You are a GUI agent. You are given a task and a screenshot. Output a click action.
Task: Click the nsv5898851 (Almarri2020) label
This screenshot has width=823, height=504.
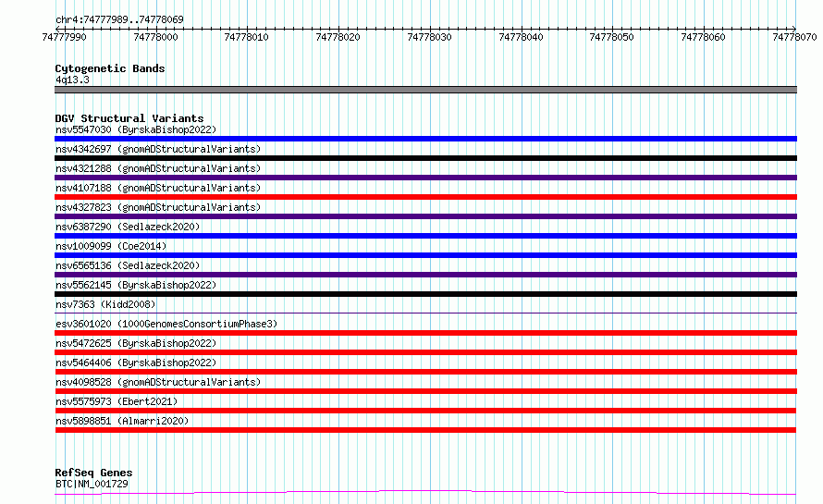tap(122, 421)
